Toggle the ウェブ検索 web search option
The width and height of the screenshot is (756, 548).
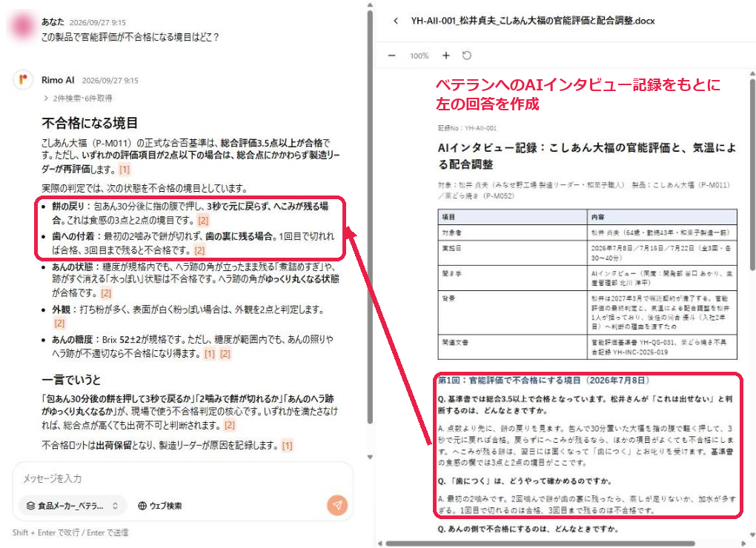(160, 506)
